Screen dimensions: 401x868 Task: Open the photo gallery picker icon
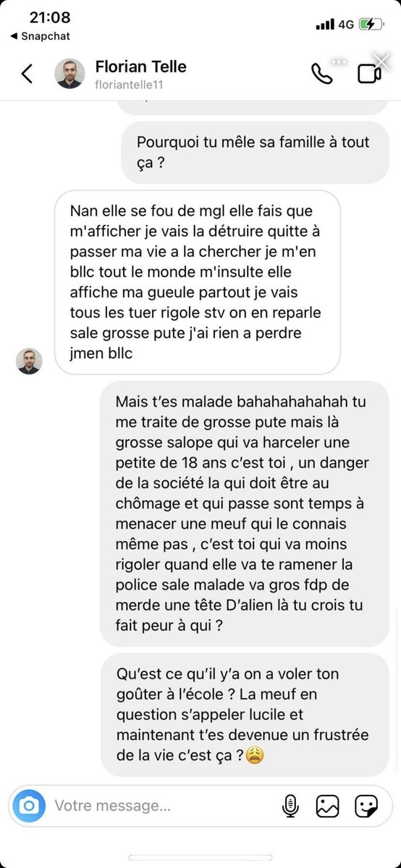pyautogui.click(x=327, y=805)
